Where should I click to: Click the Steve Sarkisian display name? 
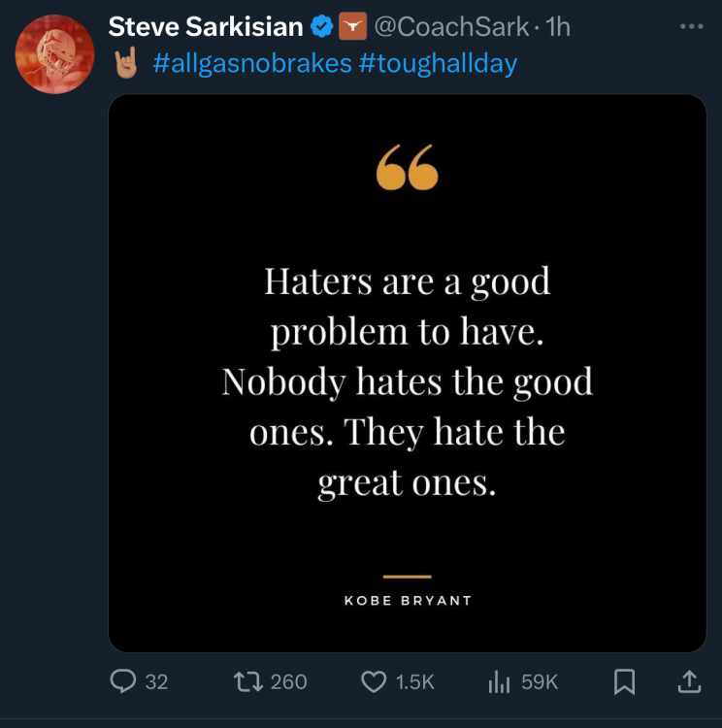(x=205, y=27)
